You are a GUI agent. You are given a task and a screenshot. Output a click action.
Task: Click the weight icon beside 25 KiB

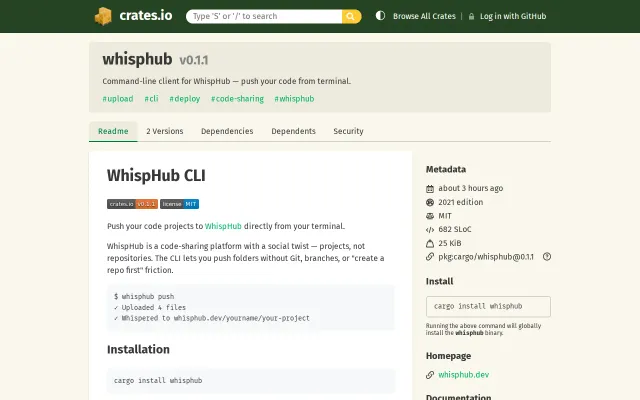(x=430, y=243)
